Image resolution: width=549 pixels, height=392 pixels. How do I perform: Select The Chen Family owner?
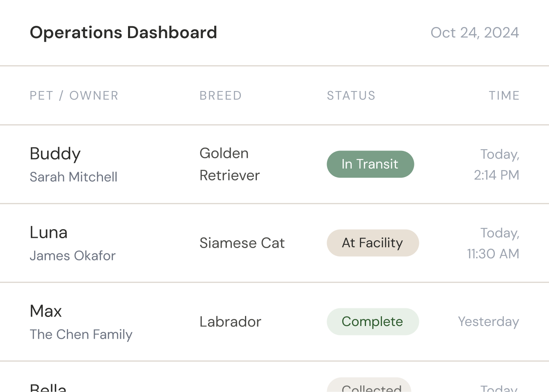click(81, 334)
